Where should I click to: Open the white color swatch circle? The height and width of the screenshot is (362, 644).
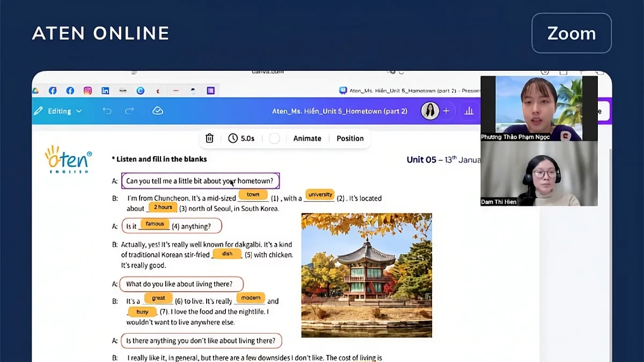tap(274, 138)
